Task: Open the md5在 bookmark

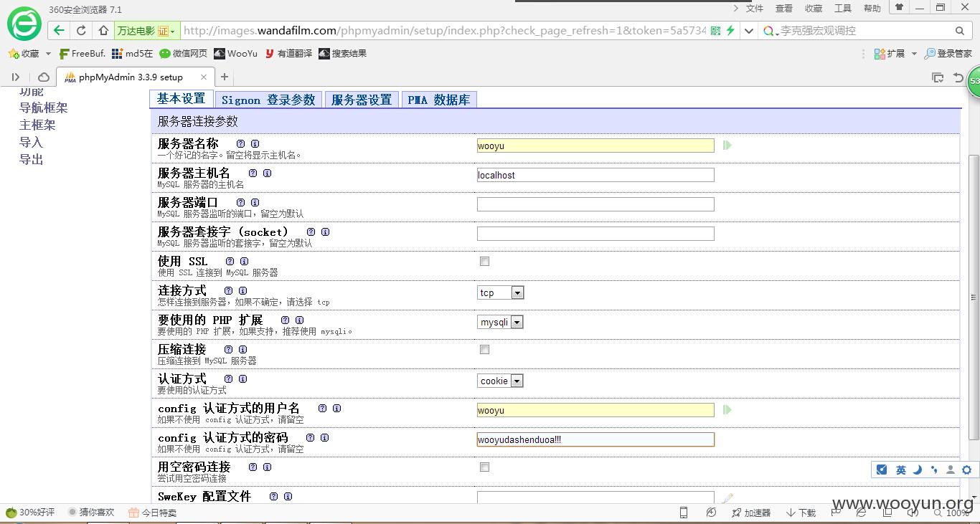Action: pos(133,54)
